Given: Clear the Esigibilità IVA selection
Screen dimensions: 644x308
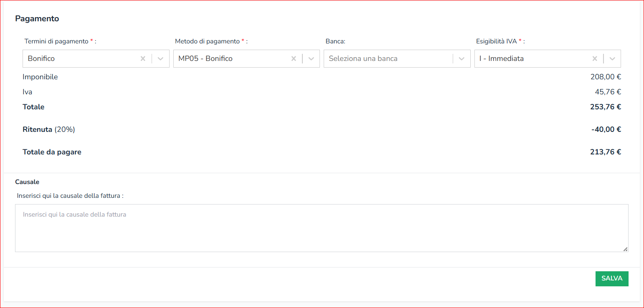Looking at the screenshot, I should point(595,59).
